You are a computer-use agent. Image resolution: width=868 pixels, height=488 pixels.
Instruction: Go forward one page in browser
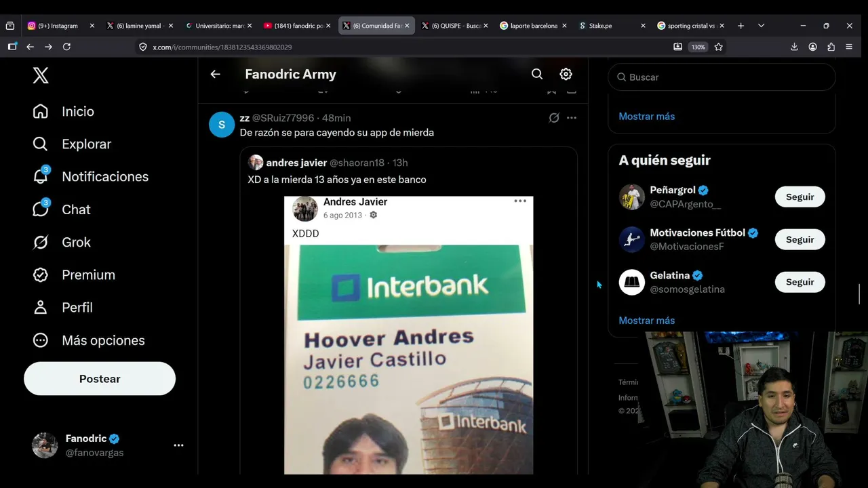click(x=48, y=47)
